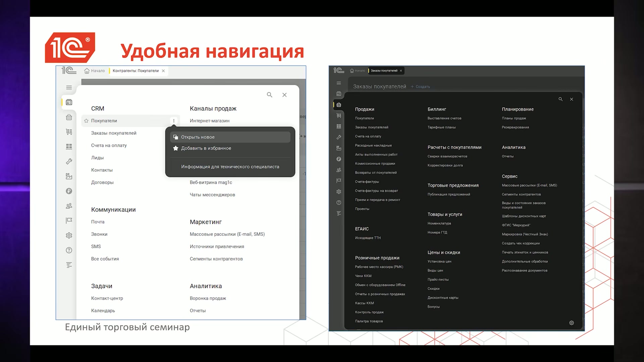Open Контакт-центр under Задачи
The height and width of the screenshot is (362, 644).
pos(107,298)
